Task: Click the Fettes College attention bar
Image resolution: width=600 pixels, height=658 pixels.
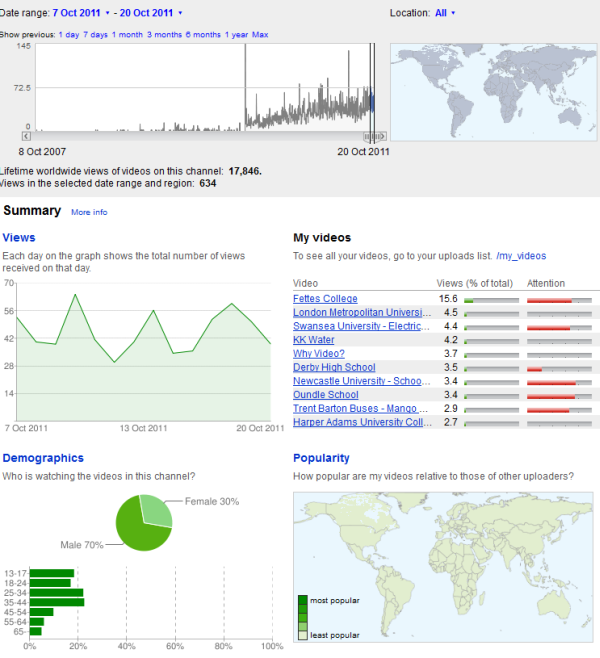Action: [559, 300]
